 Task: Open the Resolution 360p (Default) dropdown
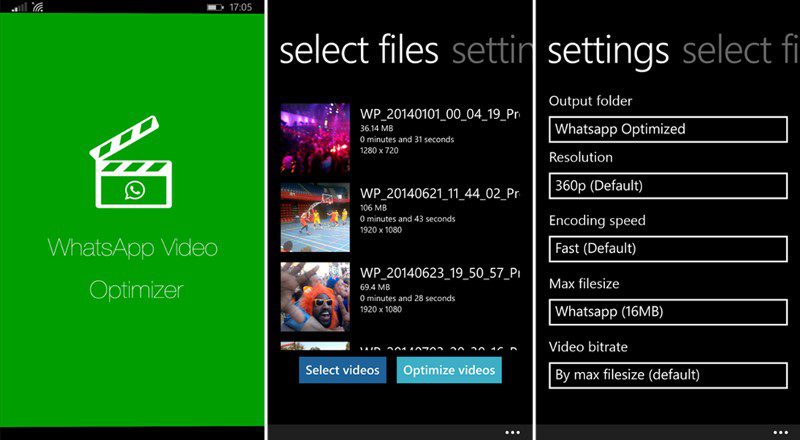pyautogui.click(x=668, y=186)
